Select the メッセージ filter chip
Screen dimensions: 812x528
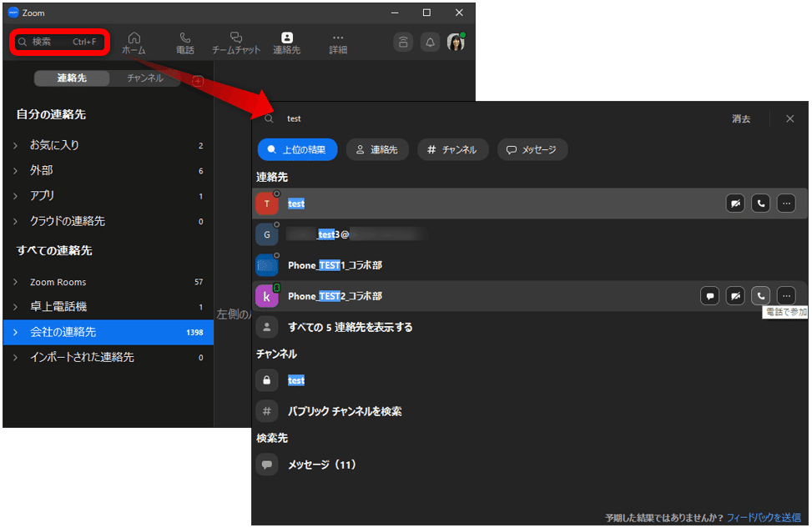tap(532, 149)
